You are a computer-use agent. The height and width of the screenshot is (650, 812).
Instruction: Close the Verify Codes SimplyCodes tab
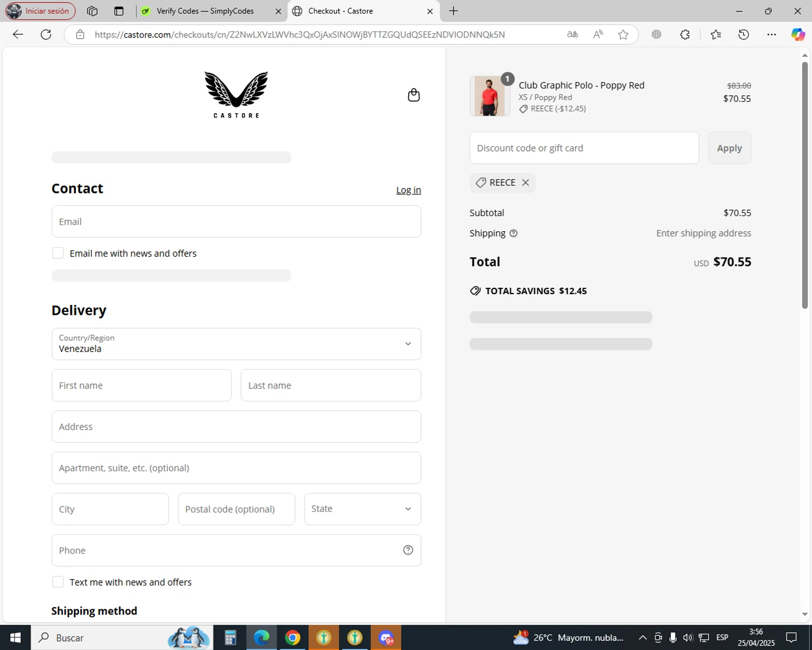click(278, 11)
